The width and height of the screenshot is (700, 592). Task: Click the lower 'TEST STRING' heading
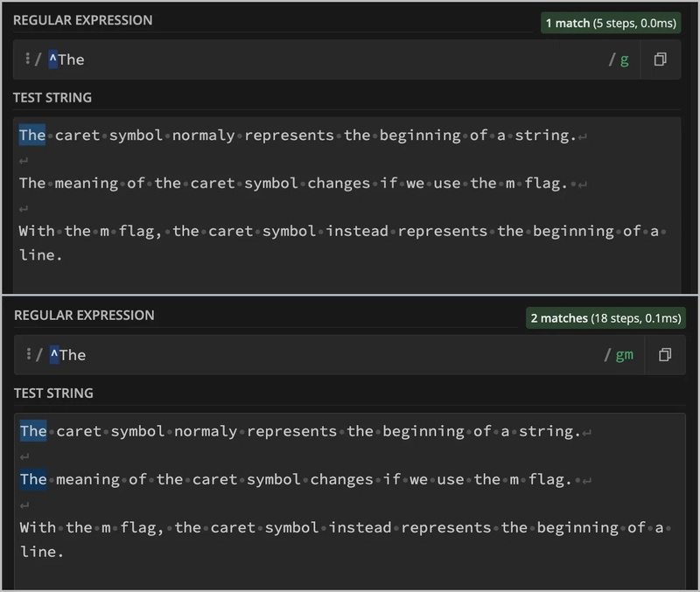click(53, 394)
